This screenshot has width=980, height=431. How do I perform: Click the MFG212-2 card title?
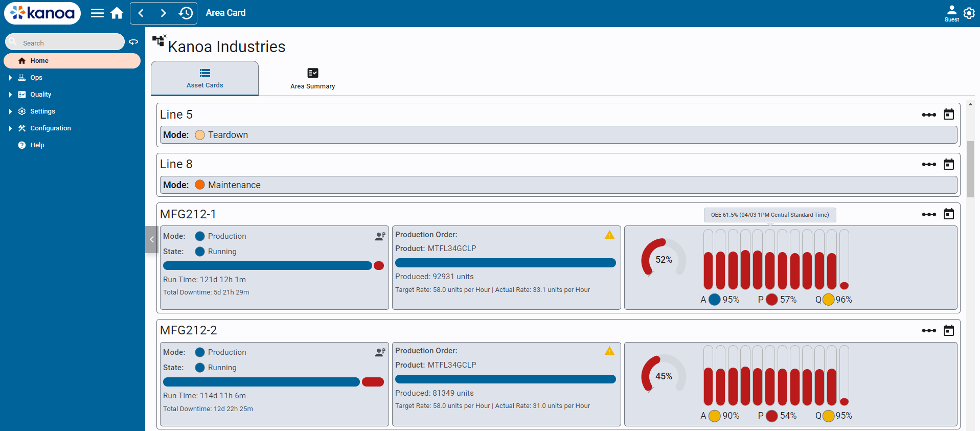189,330
